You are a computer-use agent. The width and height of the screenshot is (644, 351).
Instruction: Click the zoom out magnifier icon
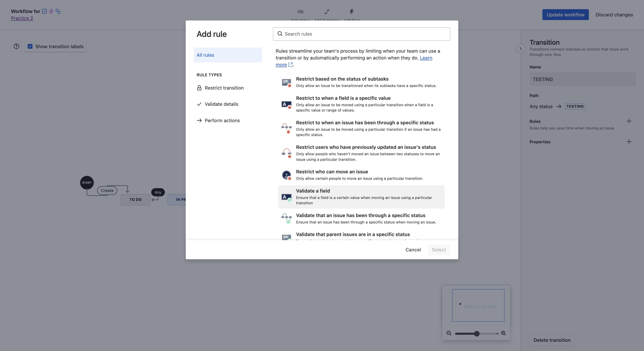[x=449, y=333]
